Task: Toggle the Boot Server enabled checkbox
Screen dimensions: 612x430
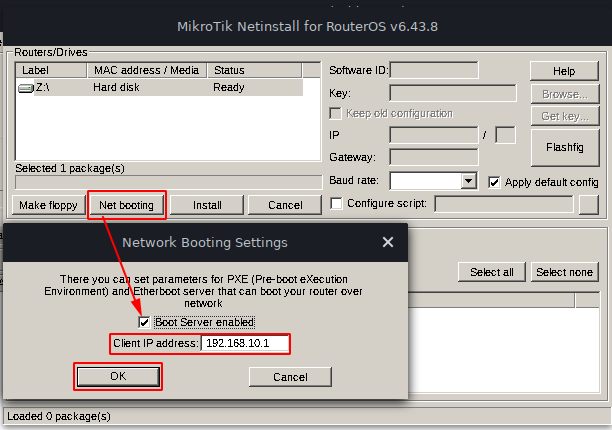Action: click(144, 322)
